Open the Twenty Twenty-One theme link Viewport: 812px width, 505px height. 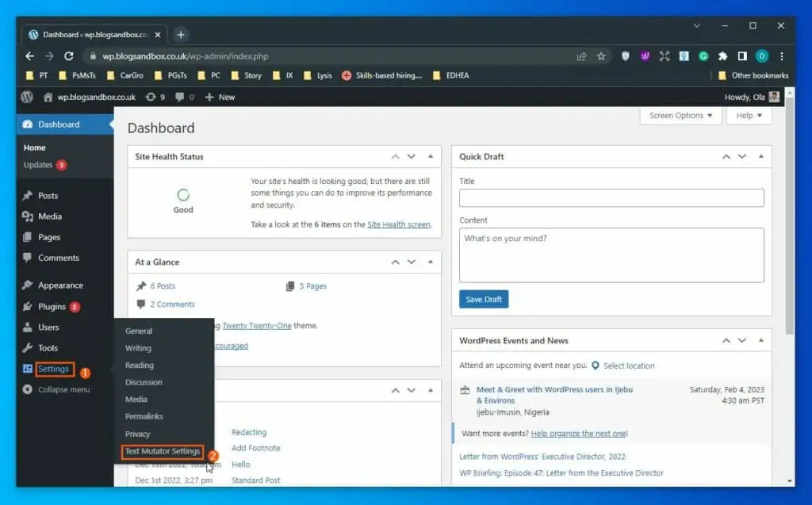pyautogui.click(x=257, y=326)
